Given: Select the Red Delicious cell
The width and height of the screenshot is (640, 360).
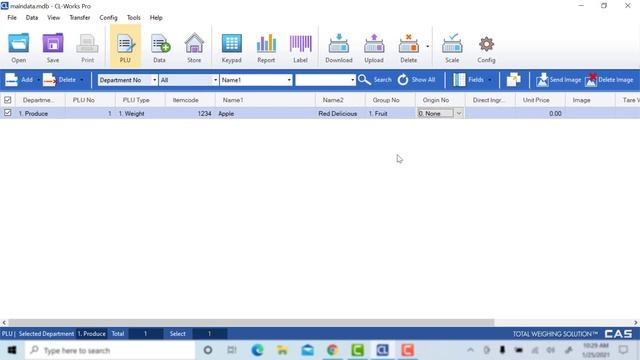Looking at the screenshot, I should (x=340, y=113).
